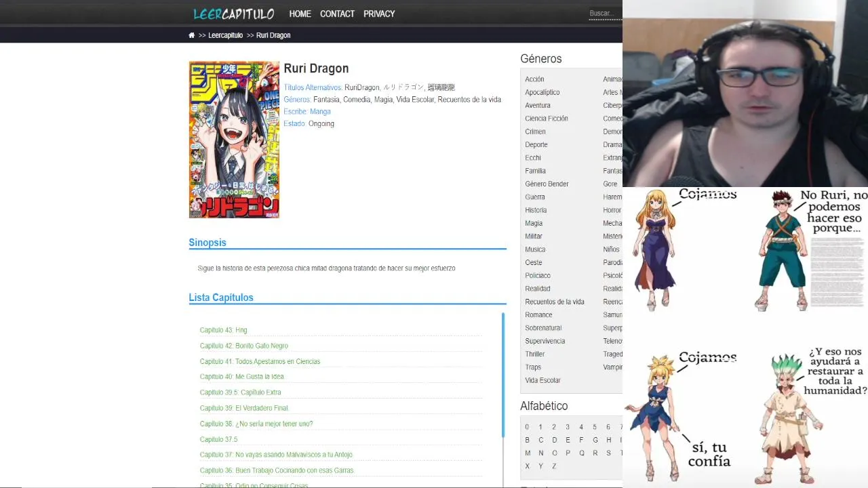Open Capitulo 40: Me Gusta la Idea
The height and width of the screenshot is (488, 868).
(x=241, y=377)
